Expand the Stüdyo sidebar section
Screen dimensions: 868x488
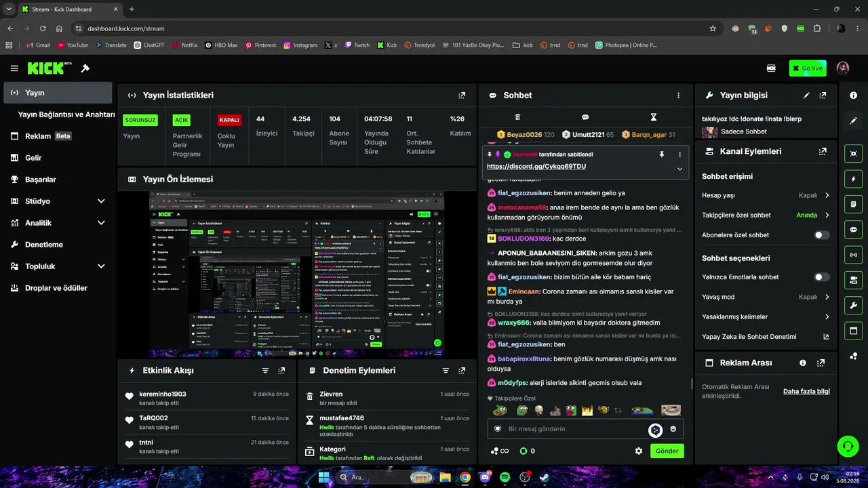pyautogui.click(x=101, y=201)
